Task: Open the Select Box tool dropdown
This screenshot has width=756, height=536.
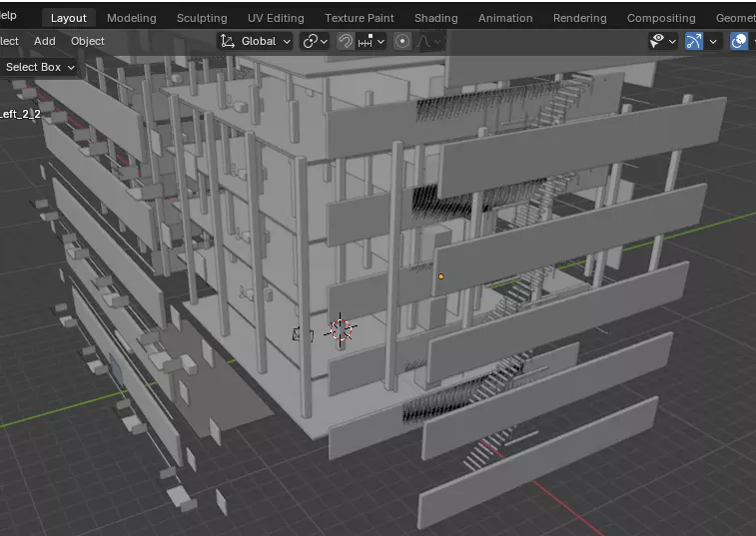Action: click(x=40, y=67)
